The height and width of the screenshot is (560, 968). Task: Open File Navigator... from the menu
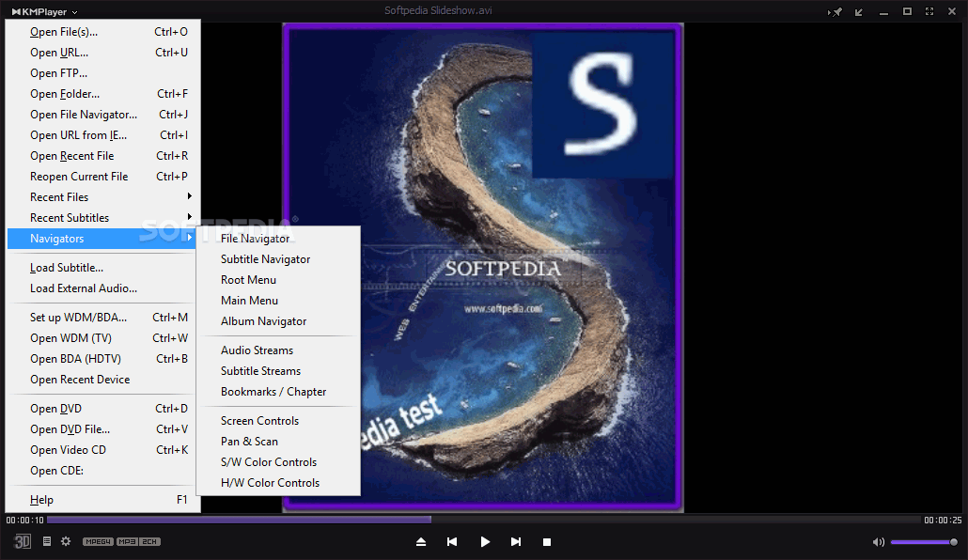click(x=103, y=115)
